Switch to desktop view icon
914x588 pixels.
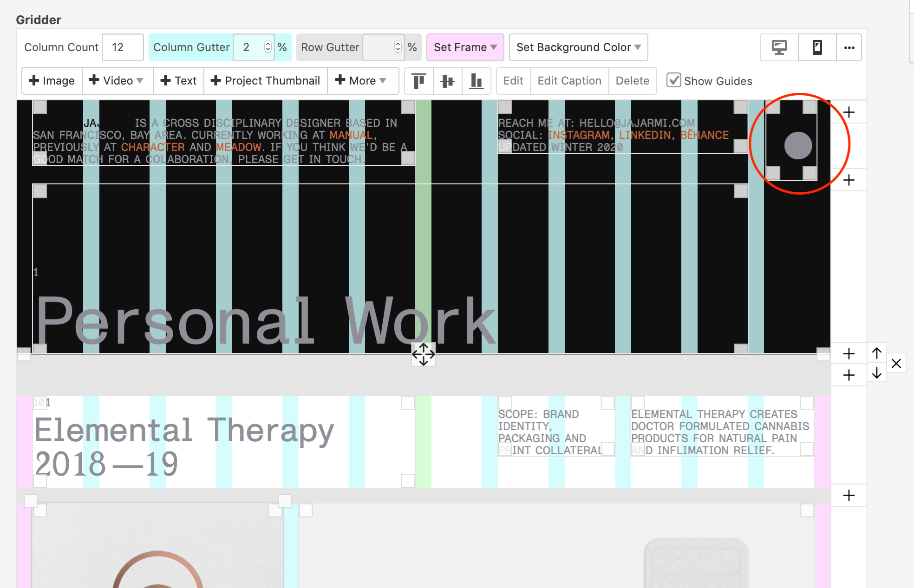pos(779,47)
